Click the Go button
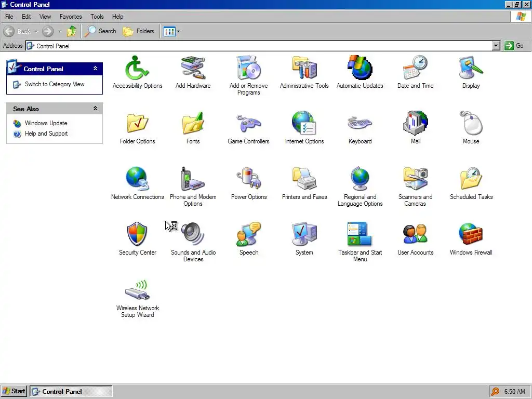Viewport: 532px width, 399px height. (x=514, y=46)
